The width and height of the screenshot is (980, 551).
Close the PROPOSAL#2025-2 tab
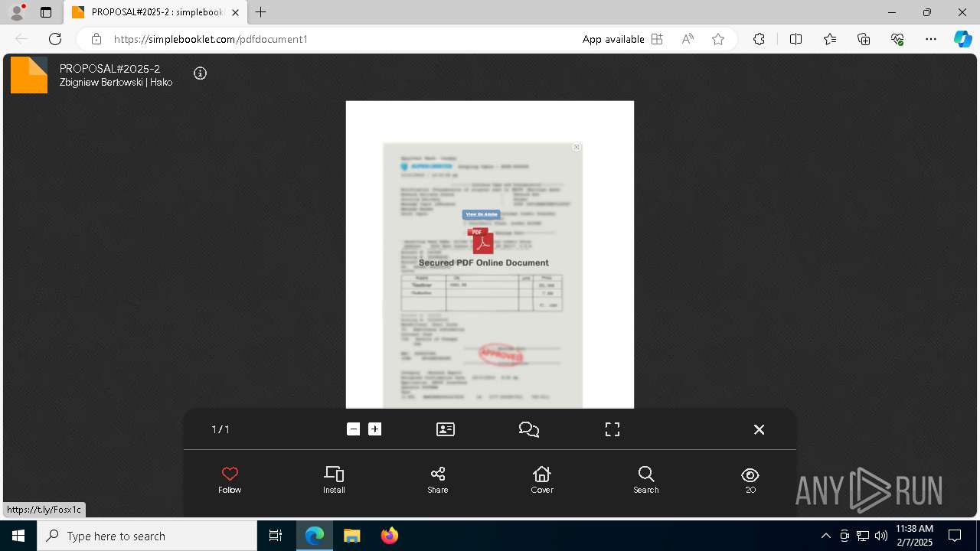235,12
